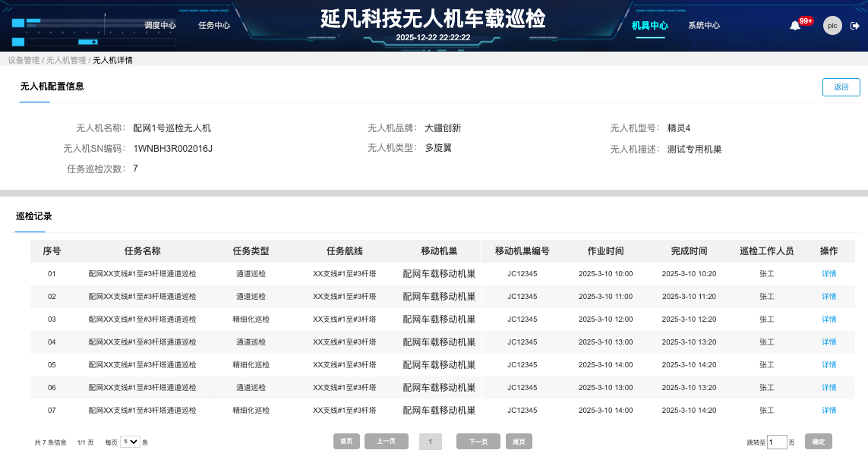Select the active 机具中心 tab

[x=651, y=24]
